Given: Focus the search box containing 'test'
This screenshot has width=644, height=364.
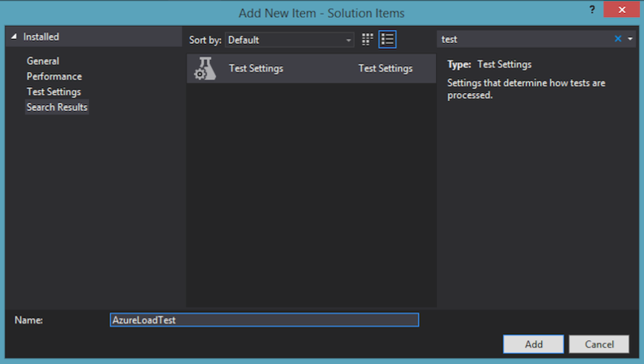Looking at the screenshot, I should point(522,39).
